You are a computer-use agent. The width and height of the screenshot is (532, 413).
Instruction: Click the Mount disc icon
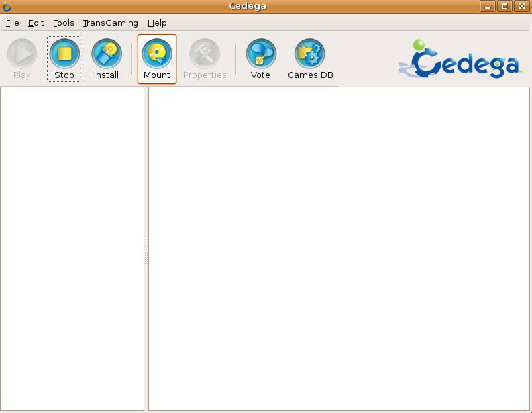pos(157,54)
